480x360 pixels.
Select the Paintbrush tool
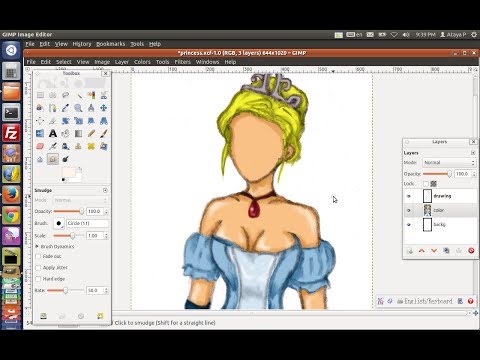(104, 134)
